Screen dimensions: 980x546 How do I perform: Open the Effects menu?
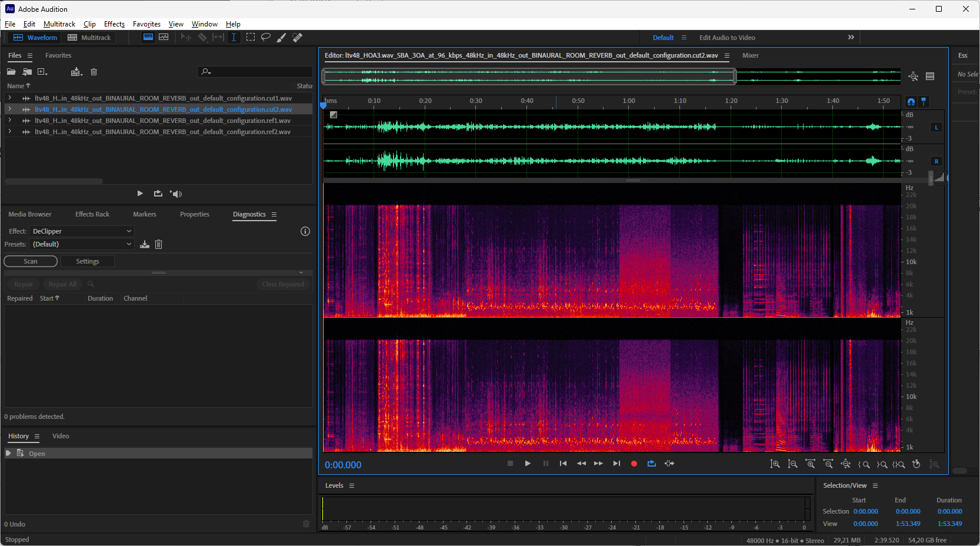point(114,24)
